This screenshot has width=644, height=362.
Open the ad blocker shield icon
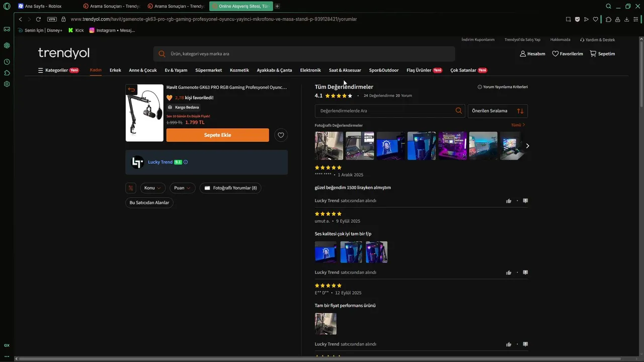pyautogui.click(x=577, y=19)
